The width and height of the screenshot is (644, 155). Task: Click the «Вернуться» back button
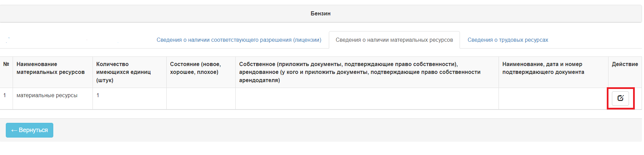(x=29, y=130)
